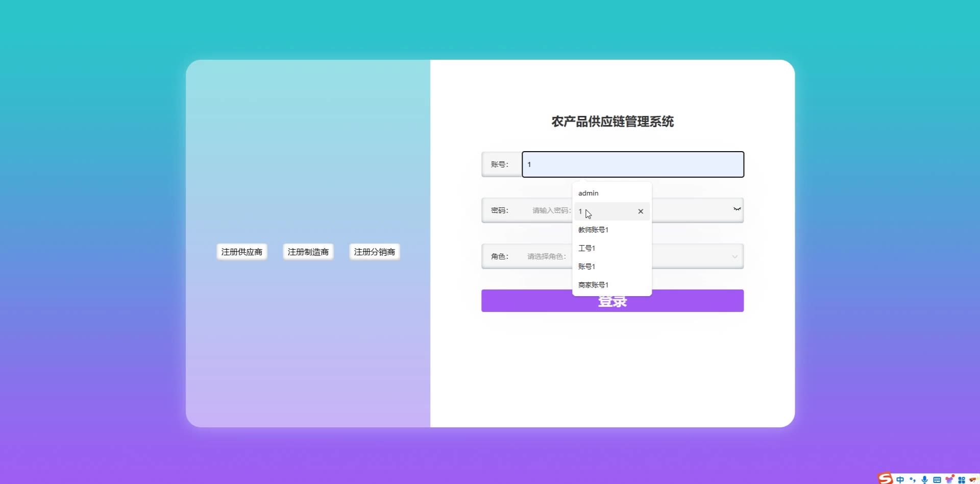Click the 密码 password input field
980x484 pixels.
(632, 210)
